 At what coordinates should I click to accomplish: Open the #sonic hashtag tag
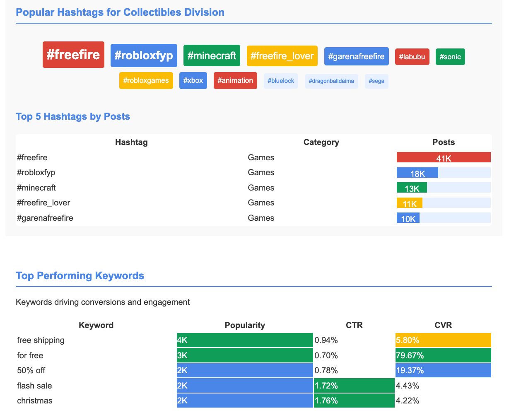[450, 57]
